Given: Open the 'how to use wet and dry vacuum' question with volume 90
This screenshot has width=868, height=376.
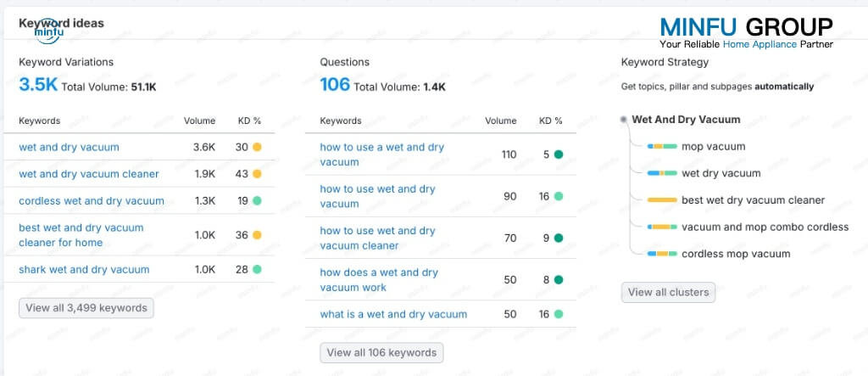Looking at the screenshot, I should pos(377,196).
